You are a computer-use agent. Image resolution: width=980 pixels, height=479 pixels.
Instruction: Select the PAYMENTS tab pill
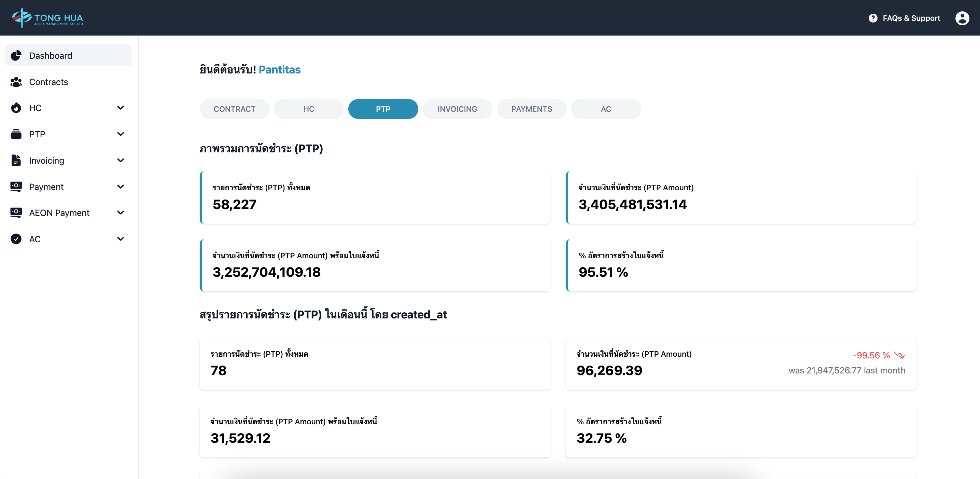point(531,109)
